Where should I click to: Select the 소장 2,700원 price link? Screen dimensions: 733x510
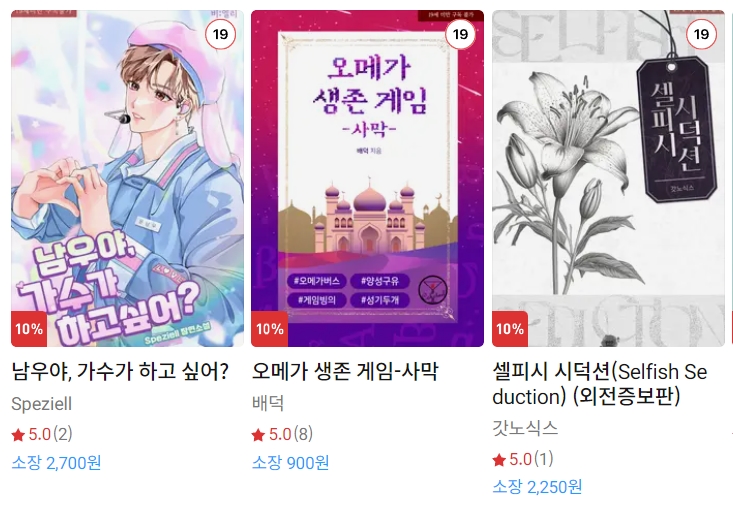[57, 463]
